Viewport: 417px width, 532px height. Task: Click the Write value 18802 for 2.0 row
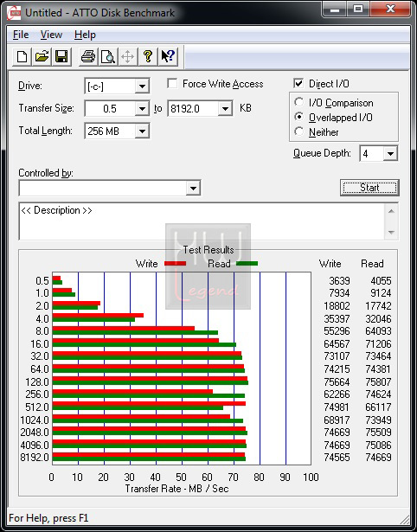point(337,306)
